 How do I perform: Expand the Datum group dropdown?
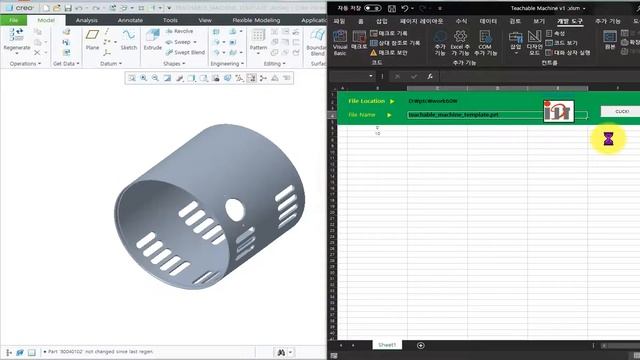click(x=111, y=64)
